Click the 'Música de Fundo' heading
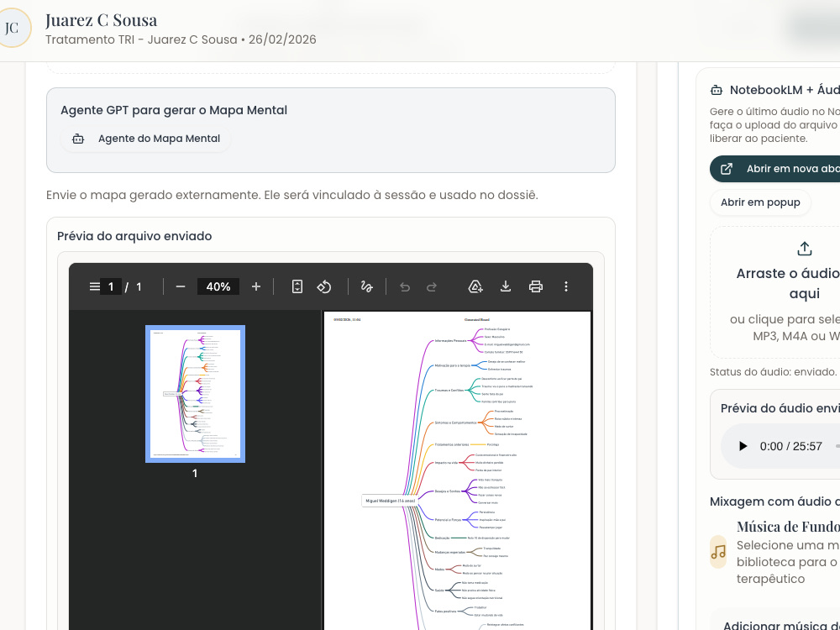840x630 pixels. 788,527
